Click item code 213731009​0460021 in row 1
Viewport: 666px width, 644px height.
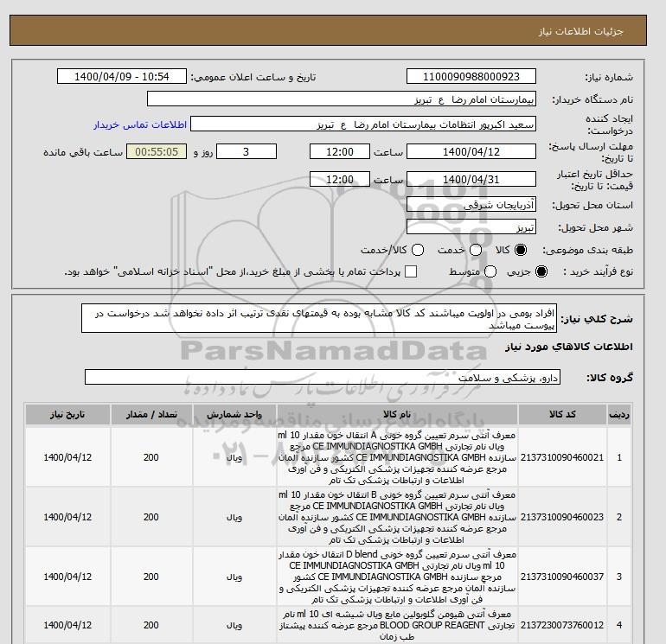click(x=562, y=457)
